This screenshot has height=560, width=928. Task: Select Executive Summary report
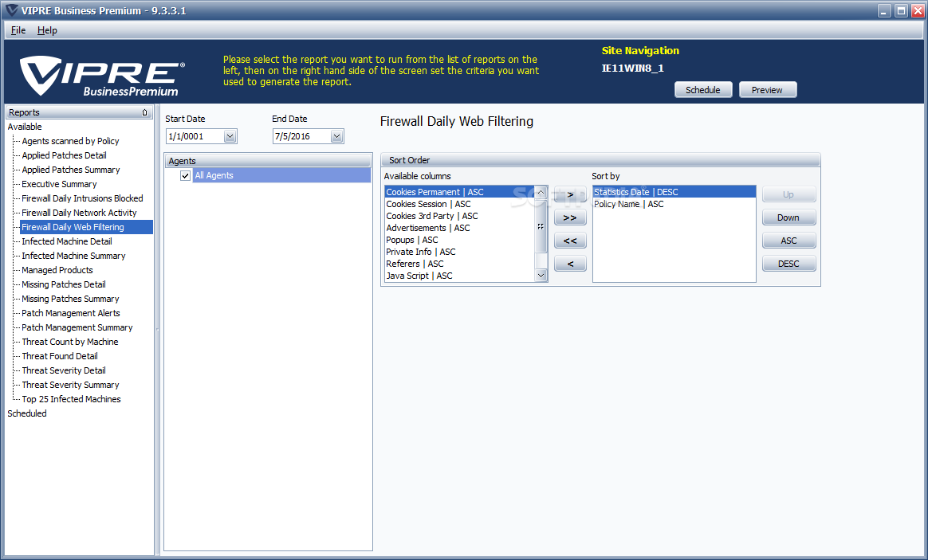(59, 185)
